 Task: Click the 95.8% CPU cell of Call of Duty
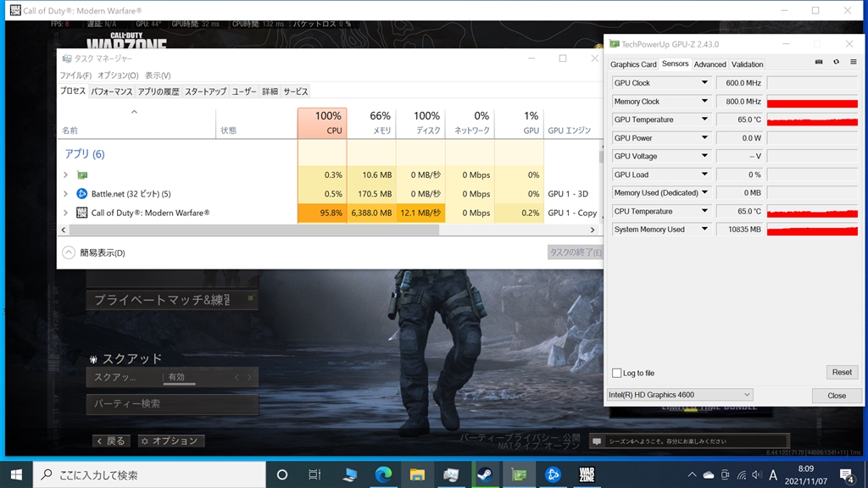click(322, 213)
